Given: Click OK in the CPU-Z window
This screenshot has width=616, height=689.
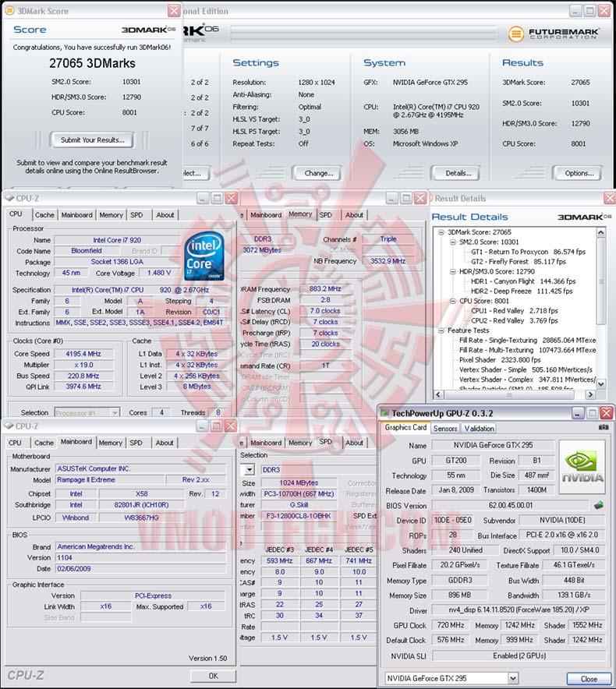Looking at the screenshot, I should [213, 676].
